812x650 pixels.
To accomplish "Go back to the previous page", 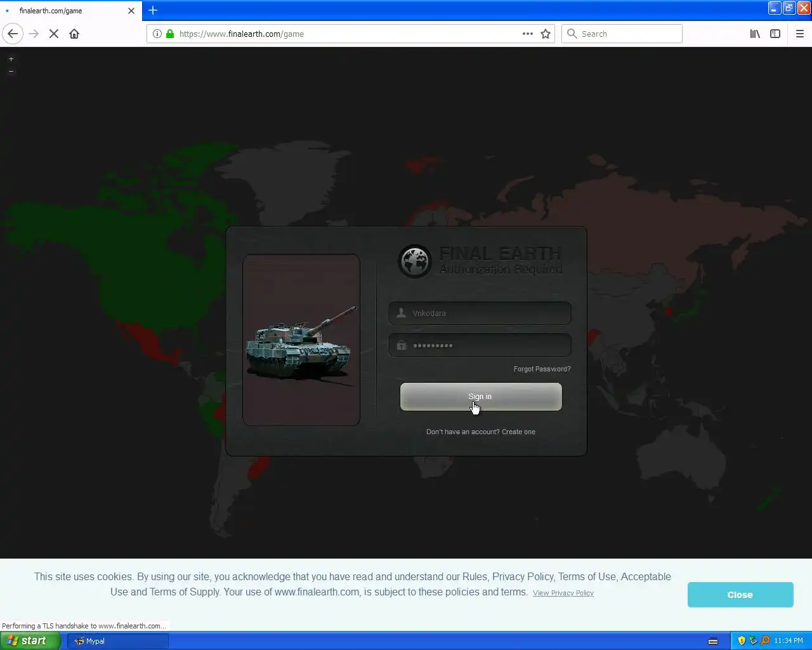I will 13,34.
